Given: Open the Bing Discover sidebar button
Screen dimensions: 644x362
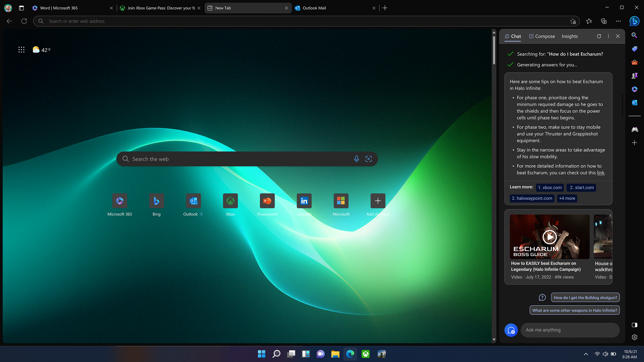Looking at the screenshot, I should [x=634, y=21].
